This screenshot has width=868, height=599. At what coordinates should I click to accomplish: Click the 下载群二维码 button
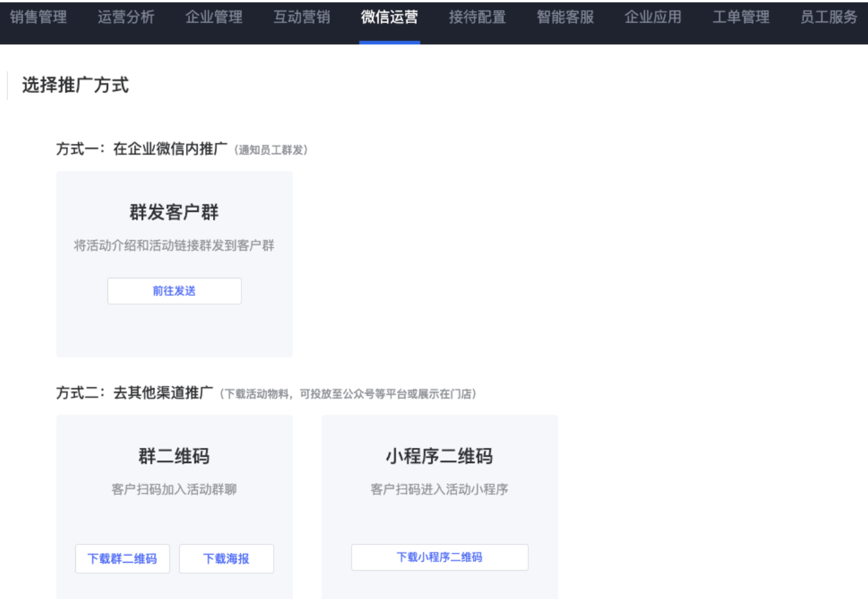click(x=122, y=559)
